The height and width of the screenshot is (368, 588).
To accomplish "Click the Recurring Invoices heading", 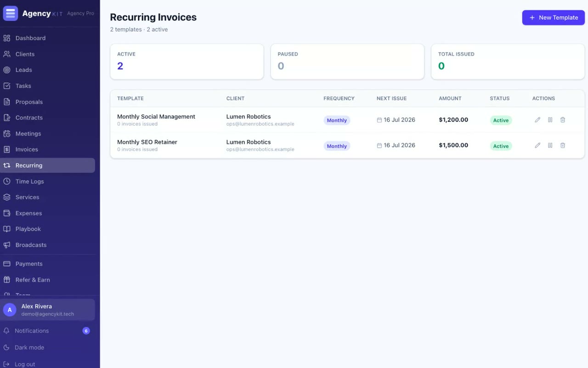I will 153,17.
